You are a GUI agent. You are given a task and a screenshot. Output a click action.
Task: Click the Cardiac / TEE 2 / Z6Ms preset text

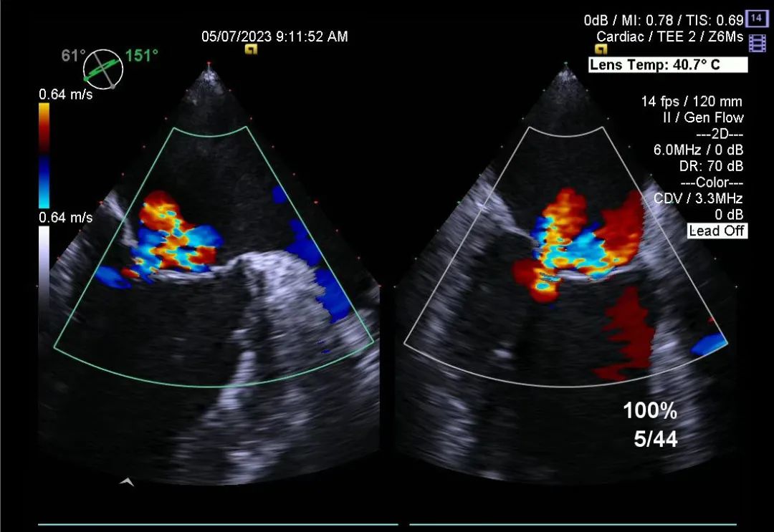click(669, 37)
